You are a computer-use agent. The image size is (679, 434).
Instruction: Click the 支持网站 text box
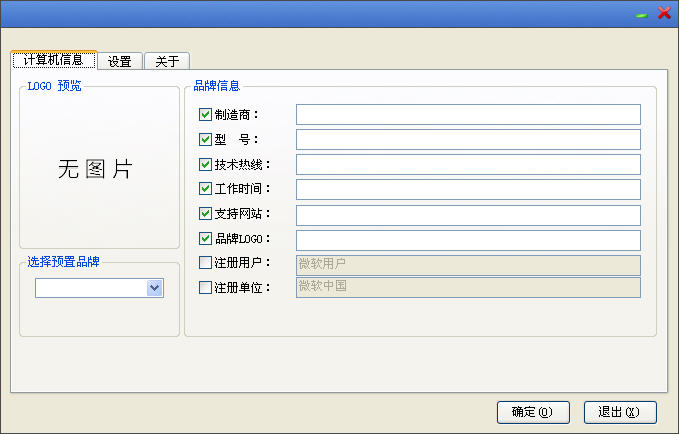(468, 215)
